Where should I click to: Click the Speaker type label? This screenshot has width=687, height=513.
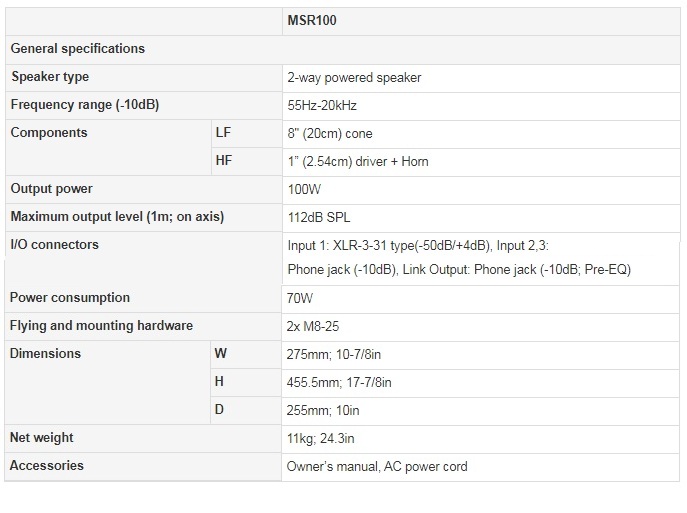click(50, 77)
